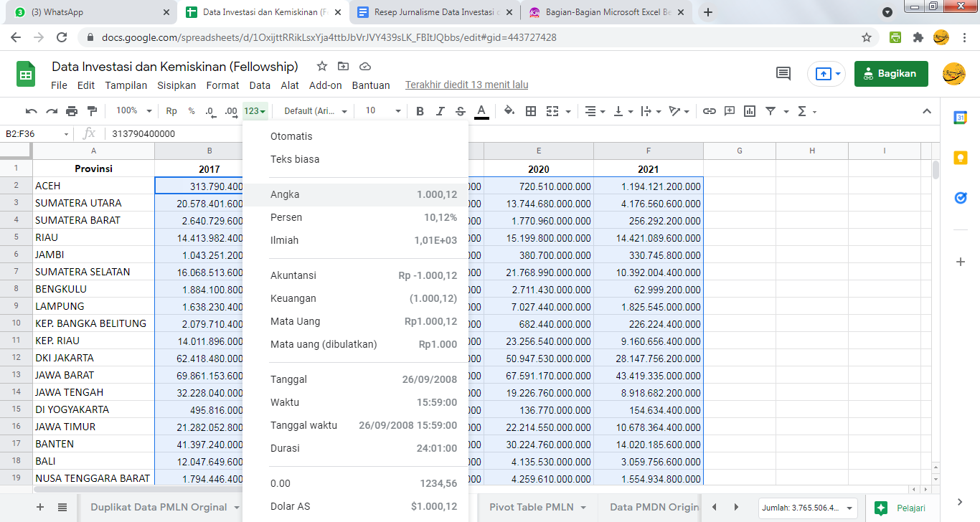Toggle strikethrough formatting
980x522 pixels.
pyautogui.click(x=461, y=111)
